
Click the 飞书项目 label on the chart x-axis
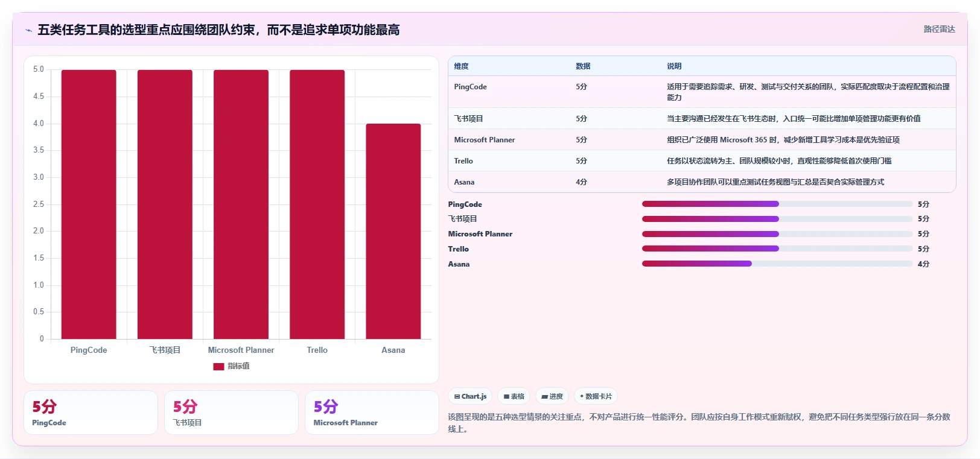[165, 350]
